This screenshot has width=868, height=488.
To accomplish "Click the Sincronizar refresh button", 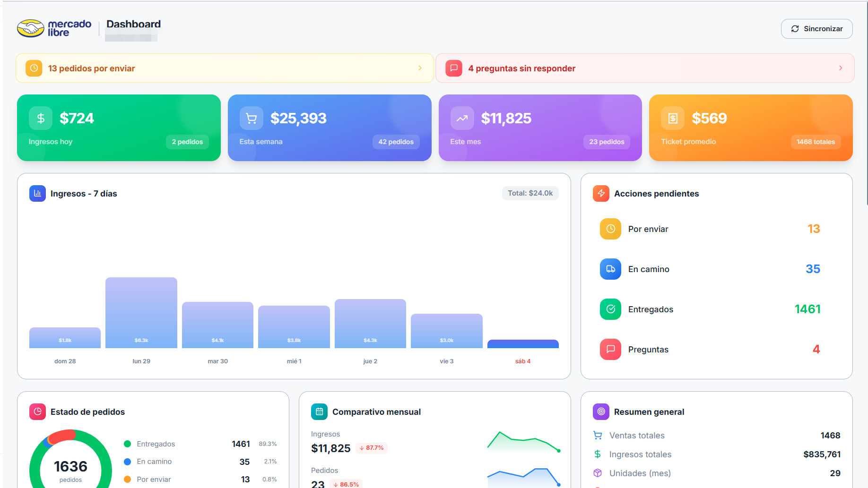I will point(816,29).
